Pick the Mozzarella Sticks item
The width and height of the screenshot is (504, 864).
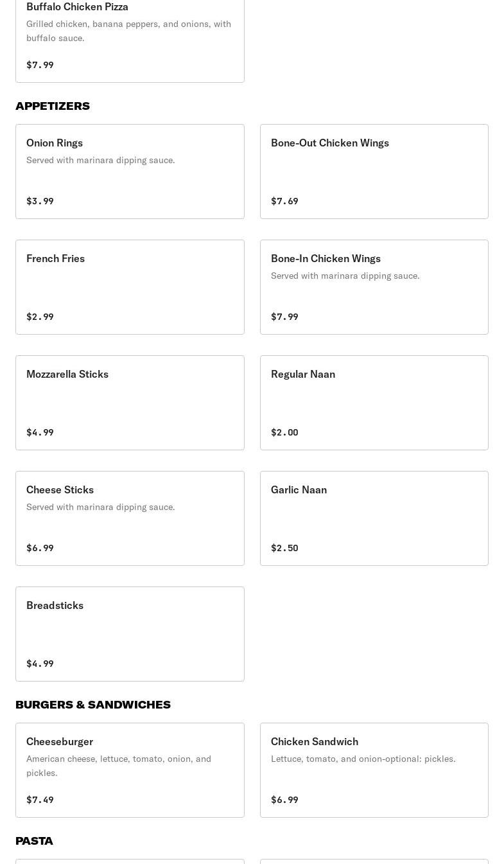coord(130,403)
